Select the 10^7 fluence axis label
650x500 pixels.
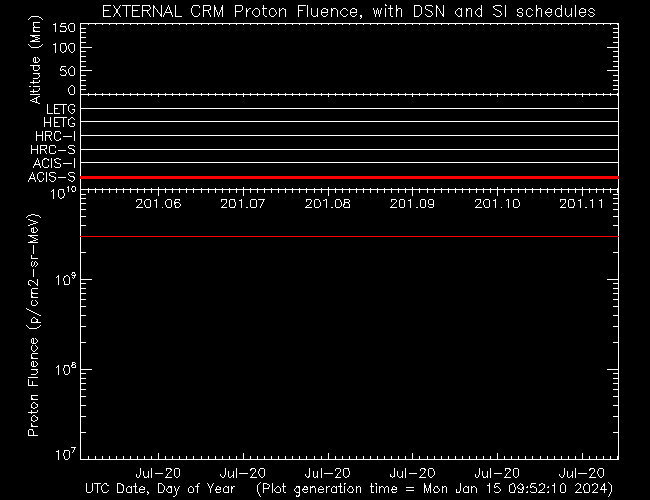pyautogui.click(x=65, y=454)
